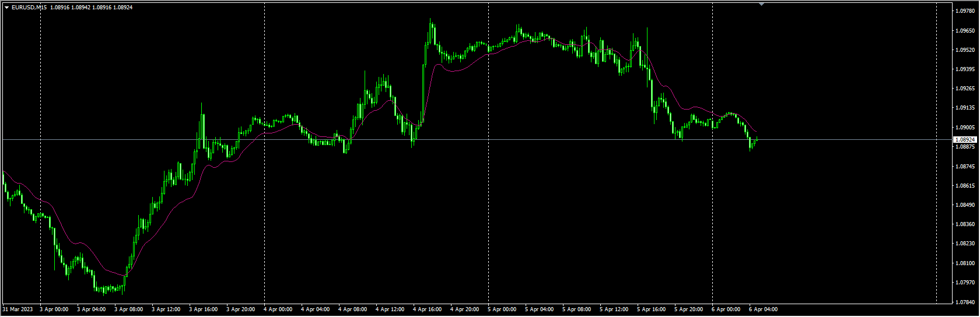Click the 3 Apr 08:00 time label
Viewport: 980px width, 317px height.
pos(129,309)
